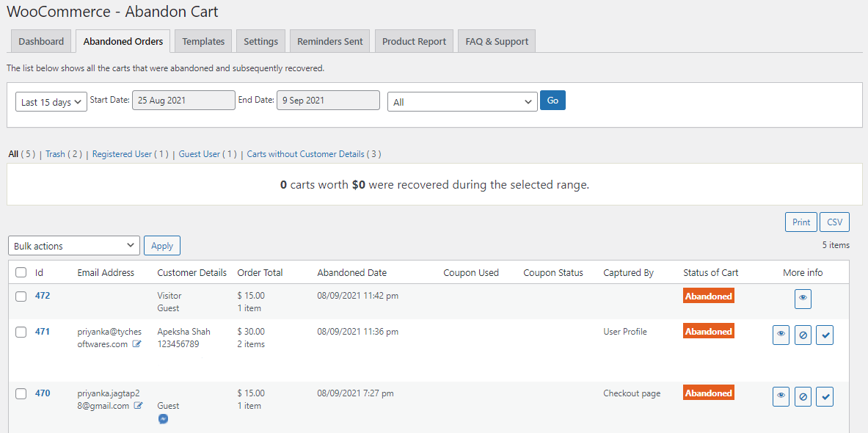Select the checkbox for cart 470
The image size is (868, 433).
(x=21, y=393)
